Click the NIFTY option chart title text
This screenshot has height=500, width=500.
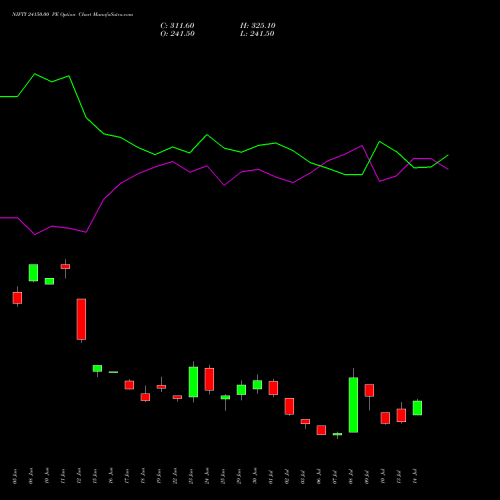coord(73,14)
